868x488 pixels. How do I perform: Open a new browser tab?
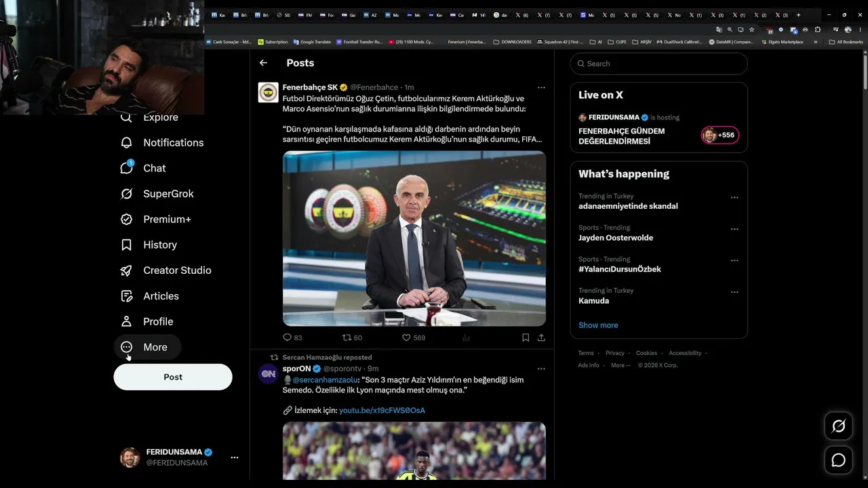(798, 15)
